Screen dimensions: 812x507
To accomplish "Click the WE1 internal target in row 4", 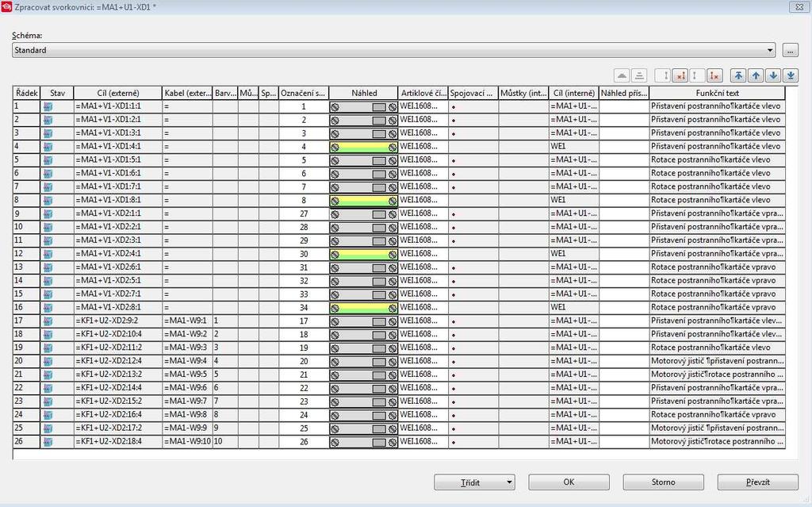I will 574,147.
